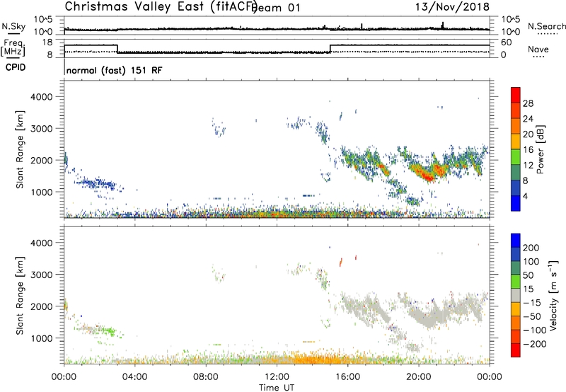Click the 'Slant Range [km]' label of power panel

point(20,149)
